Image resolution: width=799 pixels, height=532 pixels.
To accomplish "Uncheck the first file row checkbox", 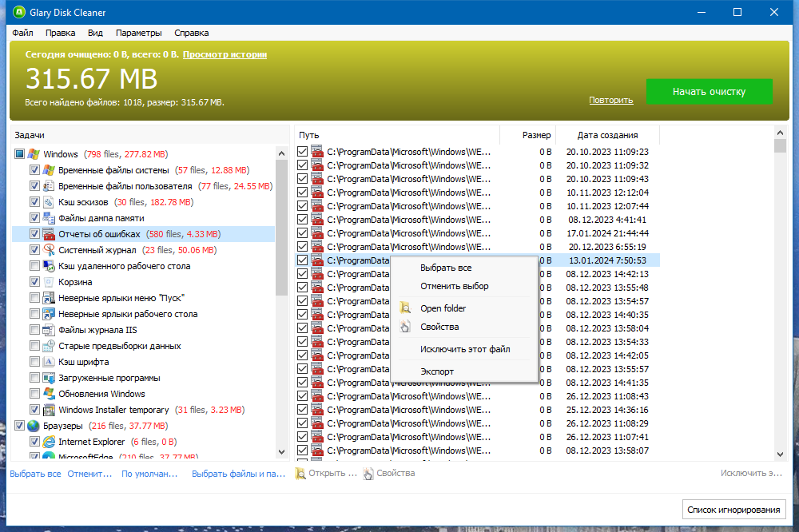I will [302, 152].
